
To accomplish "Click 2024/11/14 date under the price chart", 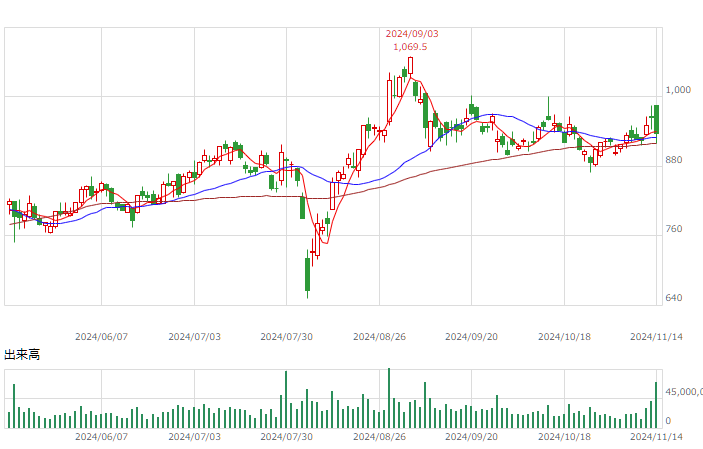I will pos(656,337).
